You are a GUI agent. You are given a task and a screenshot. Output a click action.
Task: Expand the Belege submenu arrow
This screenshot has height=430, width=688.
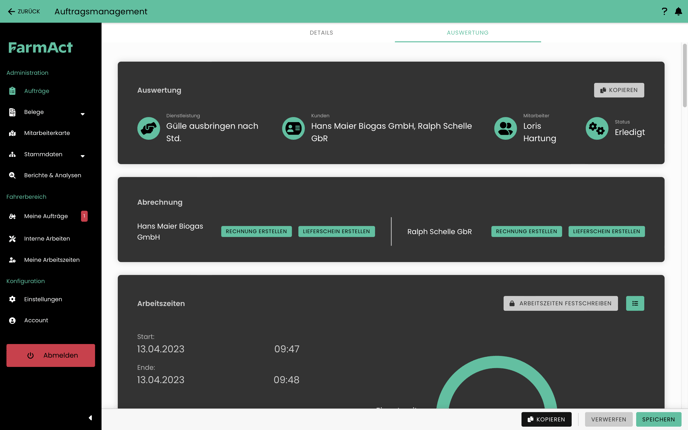click(82, 114)
